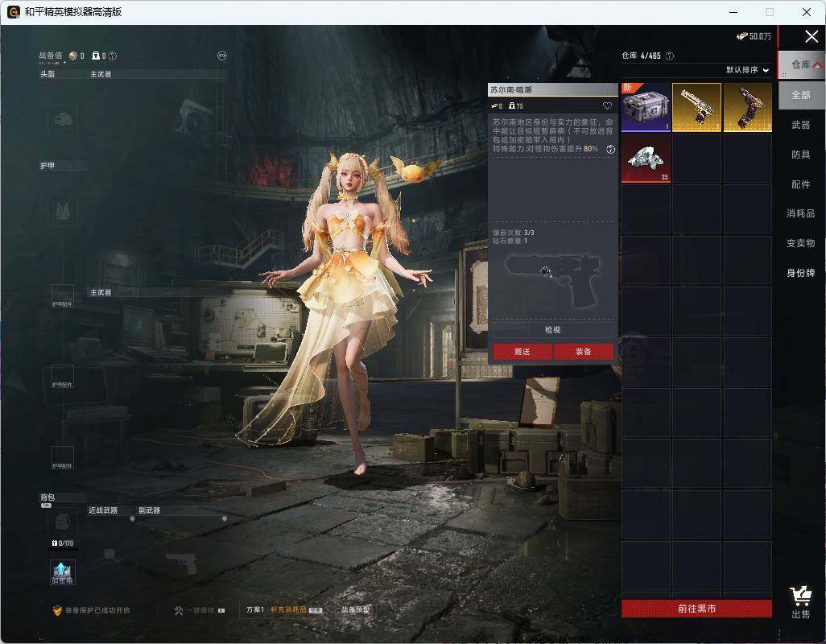Click the 镶嵌次数:3/3 text

click(513, 233)
